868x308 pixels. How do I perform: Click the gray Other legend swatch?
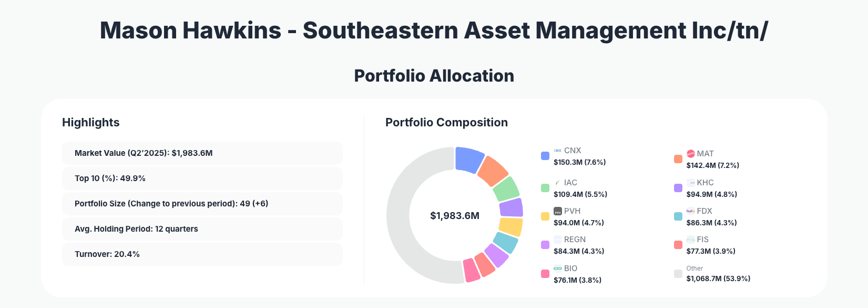coord(678,274)
